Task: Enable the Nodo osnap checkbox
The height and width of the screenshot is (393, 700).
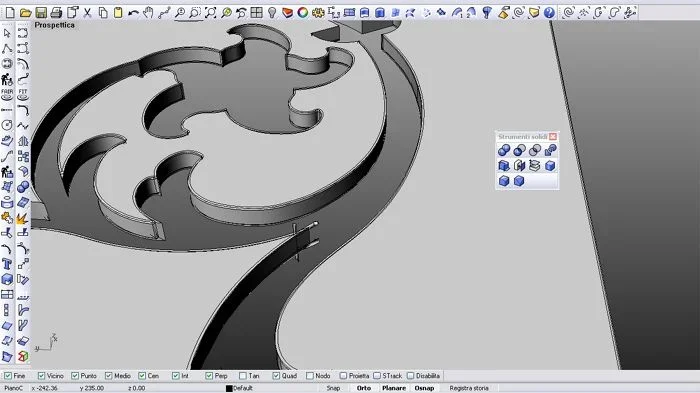Action: coord(310,376)
